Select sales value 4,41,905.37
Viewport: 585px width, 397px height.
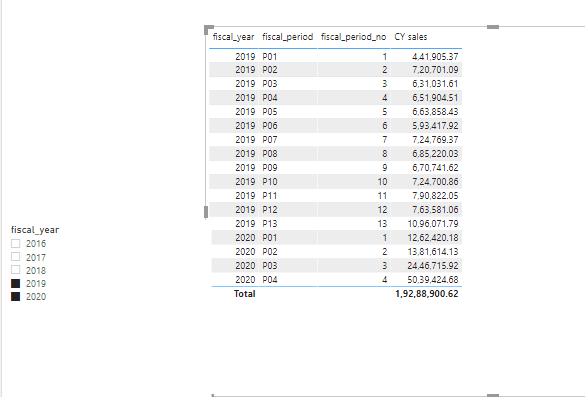coord(435,57)
